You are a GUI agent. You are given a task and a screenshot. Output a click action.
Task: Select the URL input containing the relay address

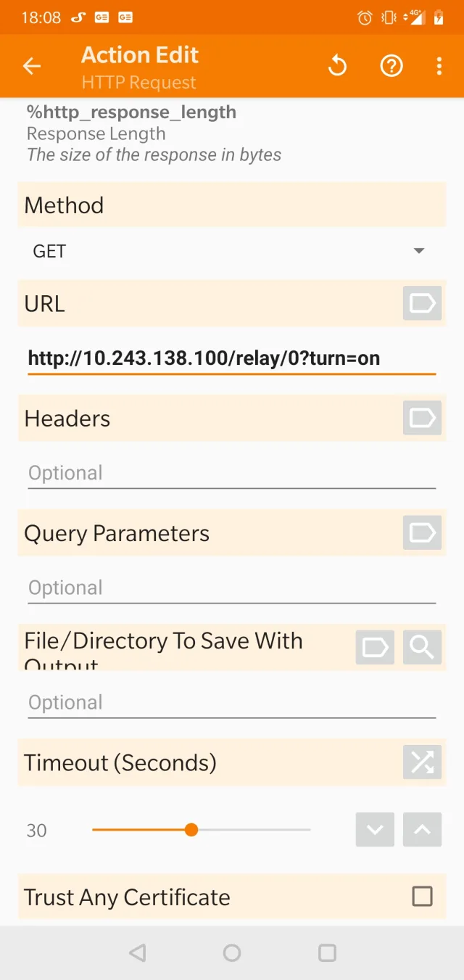(203, 358)
